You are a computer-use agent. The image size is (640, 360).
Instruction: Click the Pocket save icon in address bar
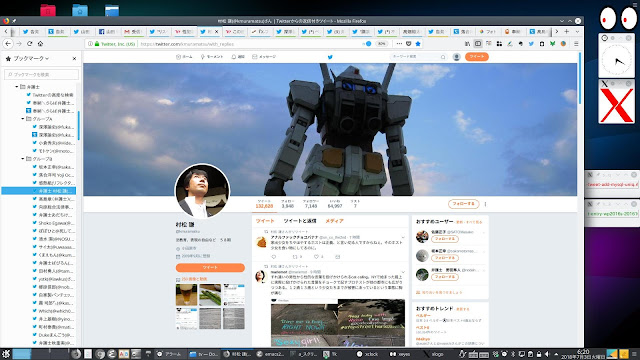click(x=409, y=44)
